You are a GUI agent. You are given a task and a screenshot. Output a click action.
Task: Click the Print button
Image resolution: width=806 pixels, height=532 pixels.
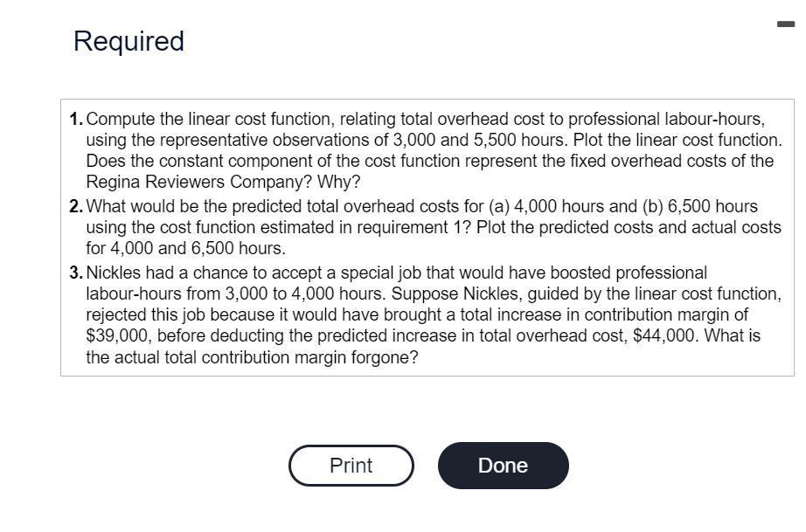351,465
